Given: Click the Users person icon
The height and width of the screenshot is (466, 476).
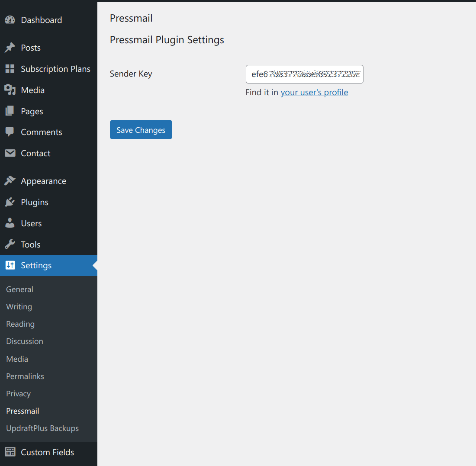Looking at the screenshot, I should click(x=10, y=223).
